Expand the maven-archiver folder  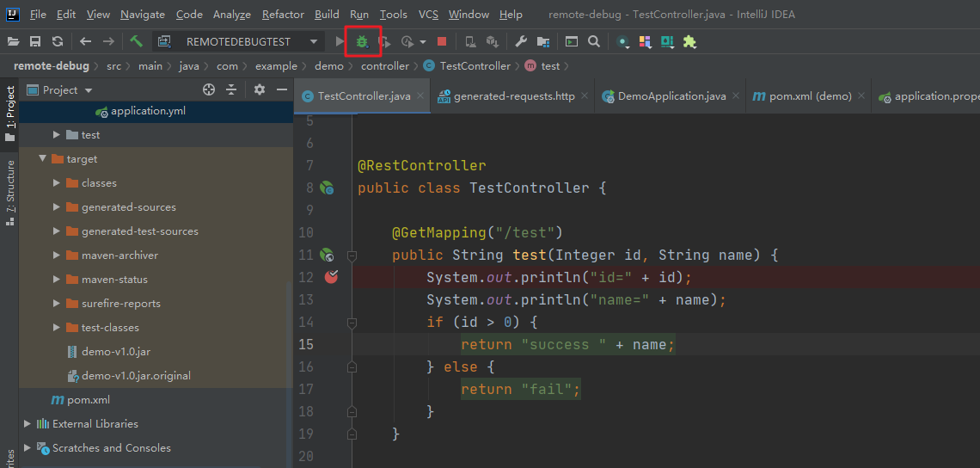(x=57, y=256)
